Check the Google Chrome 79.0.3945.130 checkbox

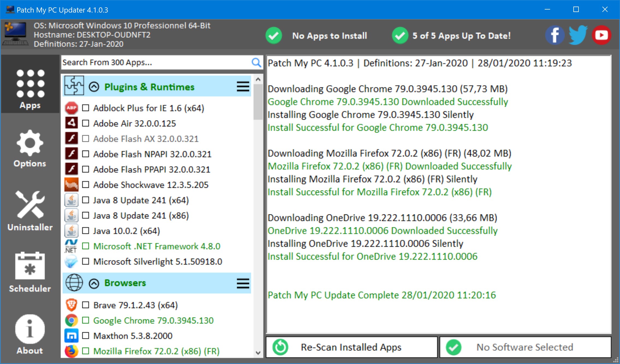point(86,320)
